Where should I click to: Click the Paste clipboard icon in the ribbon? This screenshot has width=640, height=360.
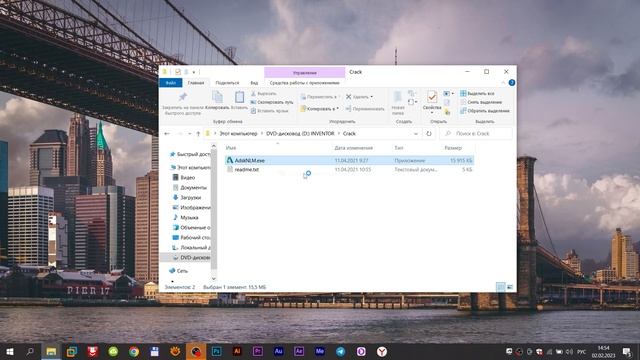coord(239,97)
